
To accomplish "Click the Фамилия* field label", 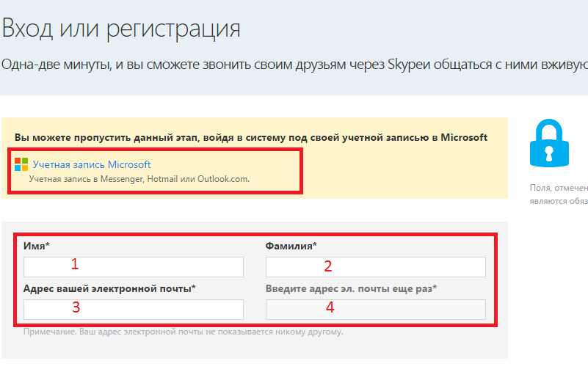I will (x=291, y=246).
